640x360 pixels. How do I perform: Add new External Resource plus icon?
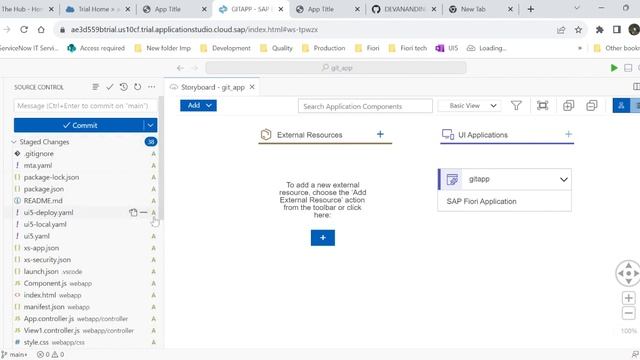point(380,134)
